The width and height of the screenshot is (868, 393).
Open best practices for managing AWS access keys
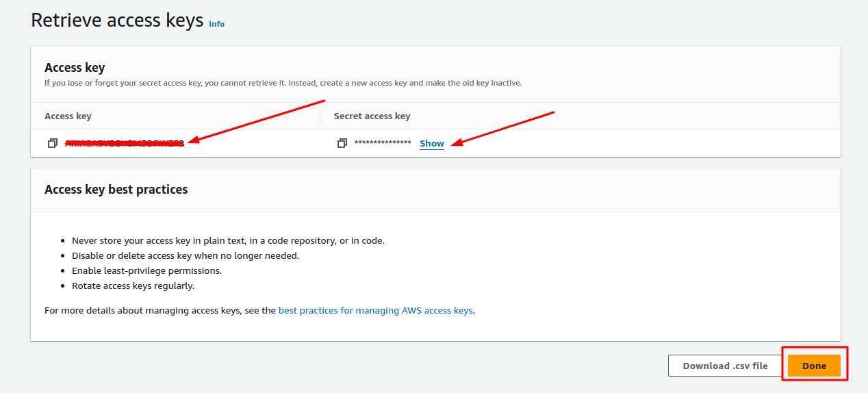[x=375, y=310]
